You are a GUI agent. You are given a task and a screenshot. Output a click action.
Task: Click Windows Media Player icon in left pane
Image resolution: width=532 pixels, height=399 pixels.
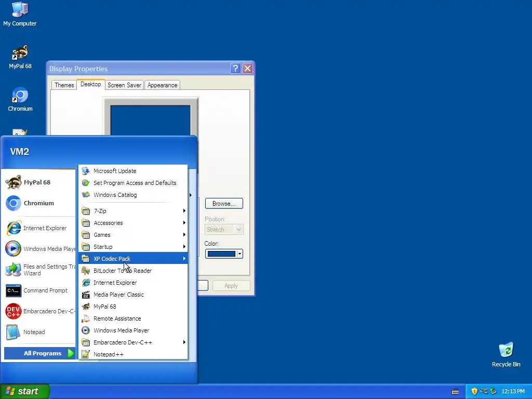(13, 249)
